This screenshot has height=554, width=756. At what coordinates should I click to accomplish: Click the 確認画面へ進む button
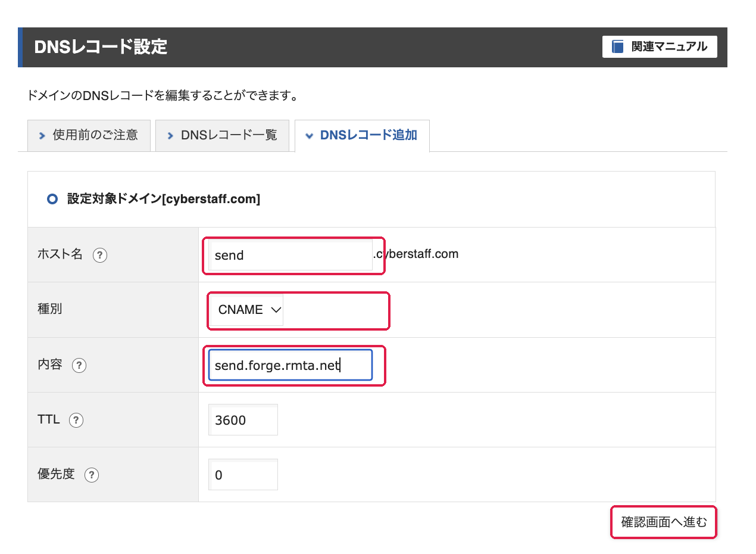point(664,522)
